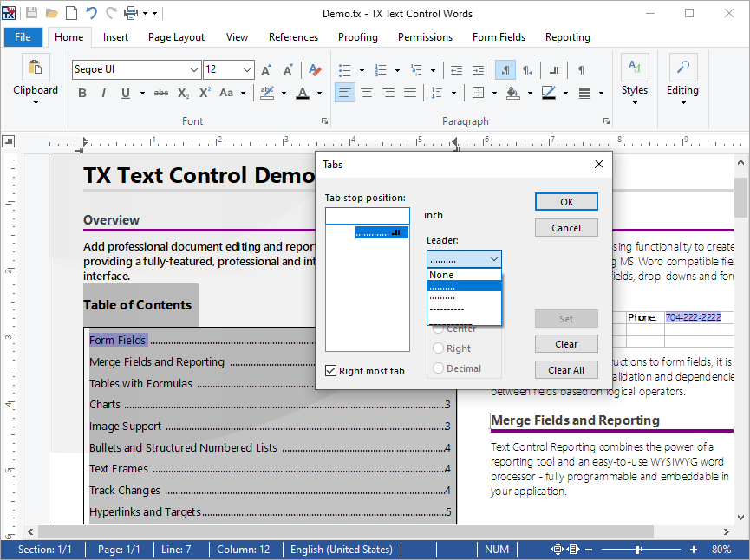
Task: Click the Clear Formatting eraser icon
Action: [315, 70]
